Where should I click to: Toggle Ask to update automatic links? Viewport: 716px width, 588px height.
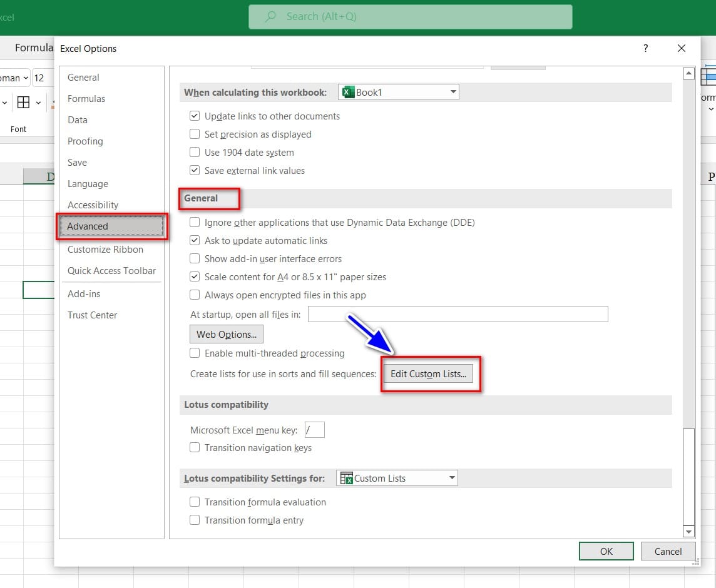pyautogui.click(x=195, y=241)
